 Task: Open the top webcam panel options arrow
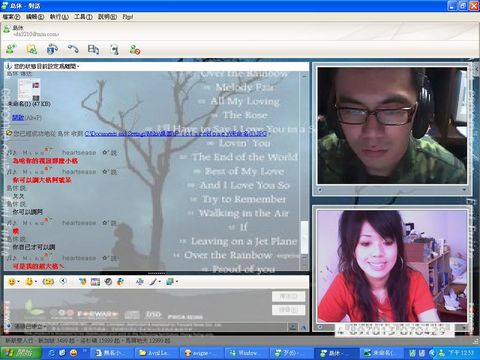pyautogui.click(x=464, y=190)
